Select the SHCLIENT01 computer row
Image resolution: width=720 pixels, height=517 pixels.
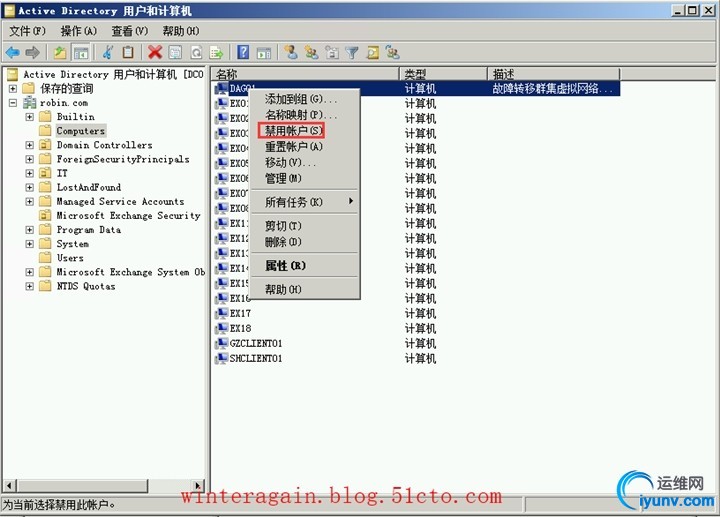256,359
